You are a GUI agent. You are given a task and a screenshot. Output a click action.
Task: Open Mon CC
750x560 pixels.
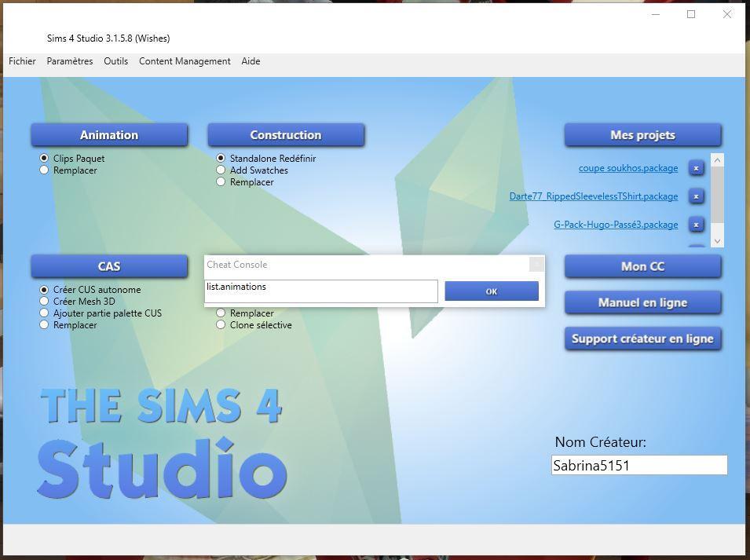pyautogui.click(x=643, y=266)
